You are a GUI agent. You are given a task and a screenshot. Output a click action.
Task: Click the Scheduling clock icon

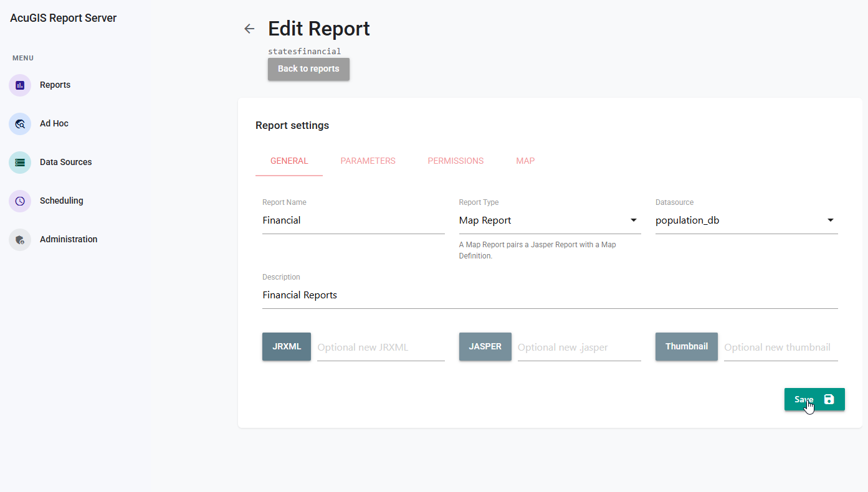pos(20,201)
